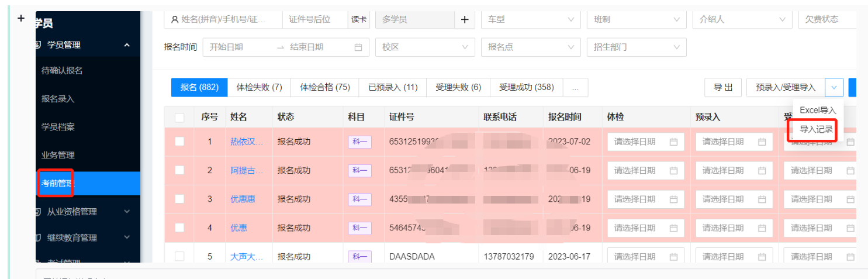This screenshot has height=279, width=868.
Task: Check the row 5 大声大 checkbox
Action: pyautogui.click(x=179, y=256)
